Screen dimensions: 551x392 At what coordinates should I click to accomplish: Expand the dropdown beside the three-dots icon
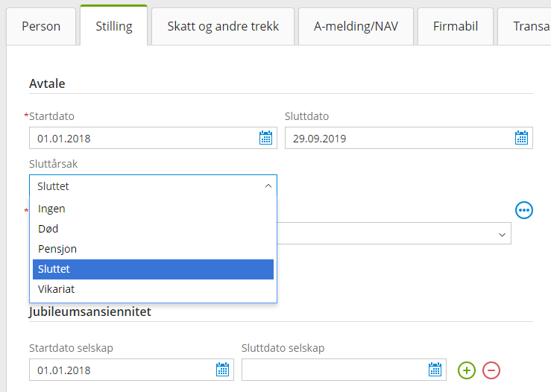click(501, 234)
